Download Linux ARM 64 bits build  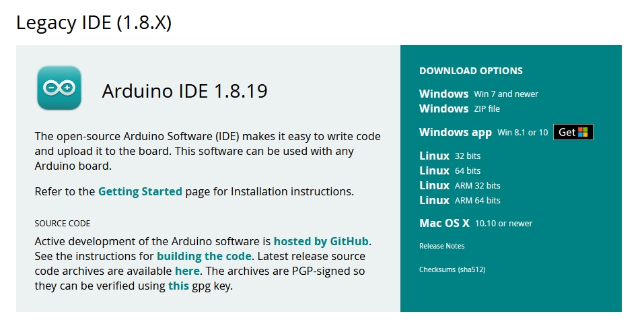coord(460,200)
